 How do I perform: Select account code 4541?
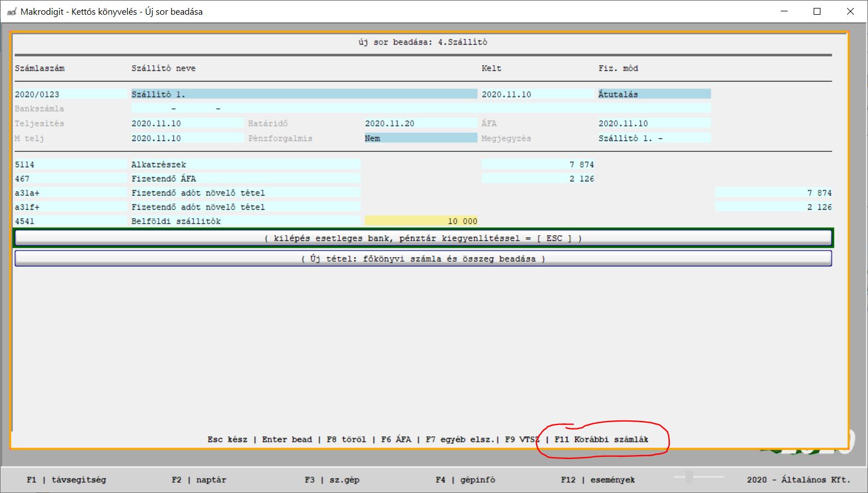(x=71, y=221)
